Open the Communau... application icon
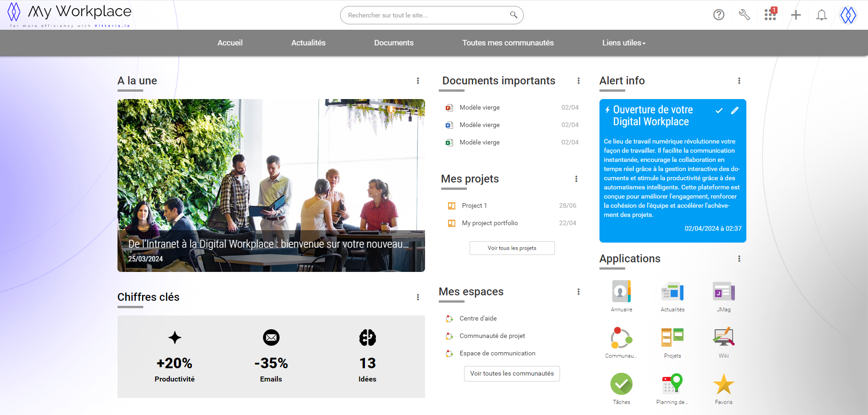The height and width of the screenshot is (415, 868). pos(622,338)
